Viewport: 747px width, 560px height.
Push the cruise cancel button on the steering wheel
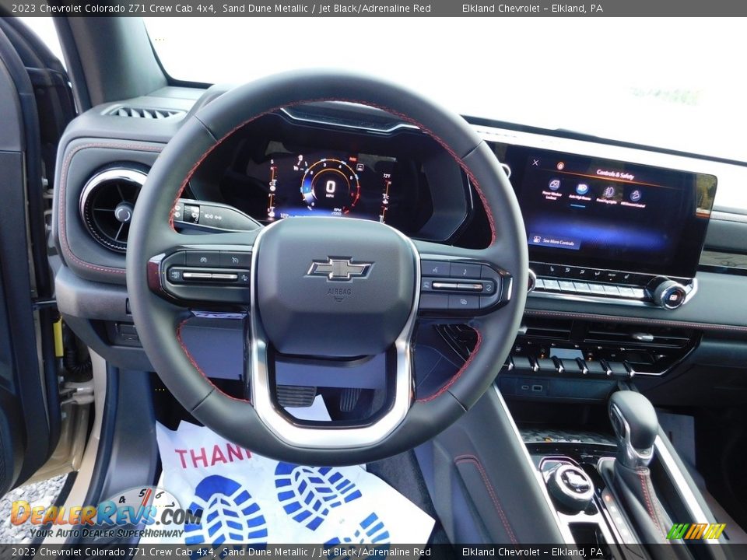235,260
